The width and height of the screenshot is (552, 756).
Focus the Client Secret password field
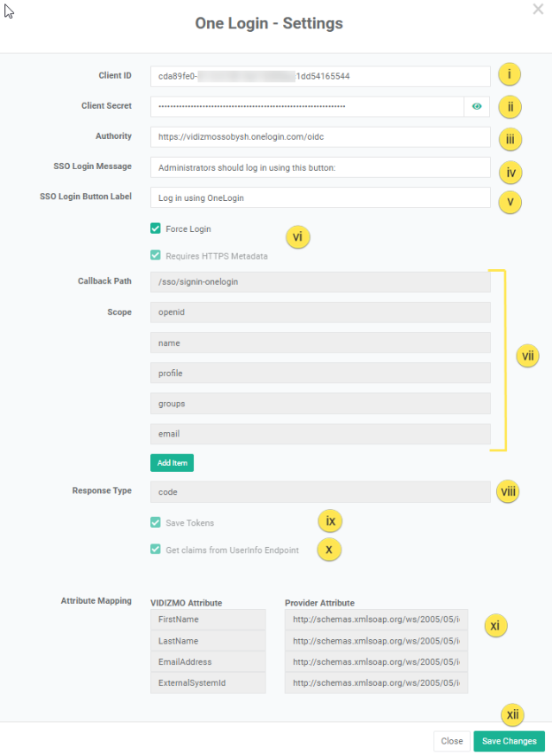pyautogui.click(x=306, y=106)
